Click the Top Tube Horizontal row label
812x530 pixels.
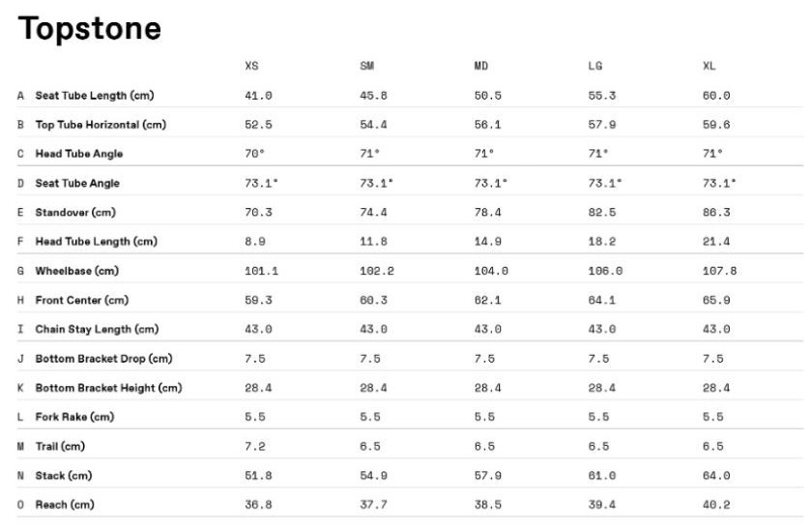101,125
